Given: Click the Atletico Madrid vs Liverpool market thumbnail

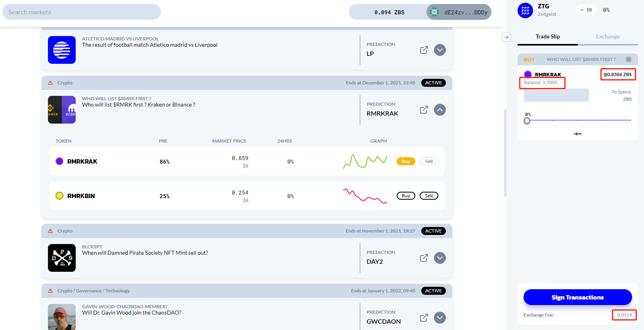Looking at the screenshot, I should (x=62, y=50).
